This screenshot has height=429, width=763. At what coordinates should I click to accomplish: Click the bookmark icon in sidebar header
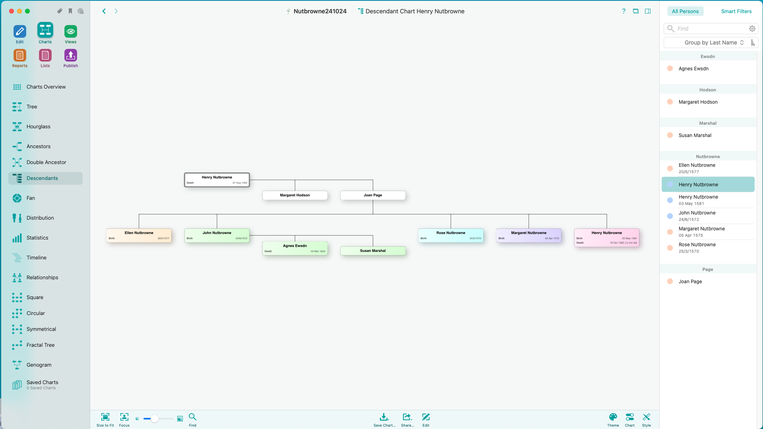pos(70,11)
